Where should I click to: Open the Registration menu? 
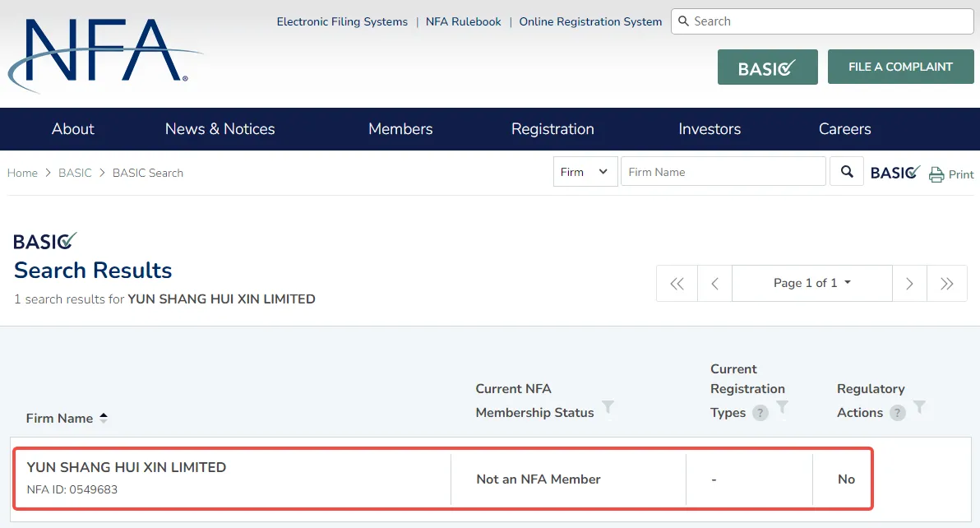552,129
